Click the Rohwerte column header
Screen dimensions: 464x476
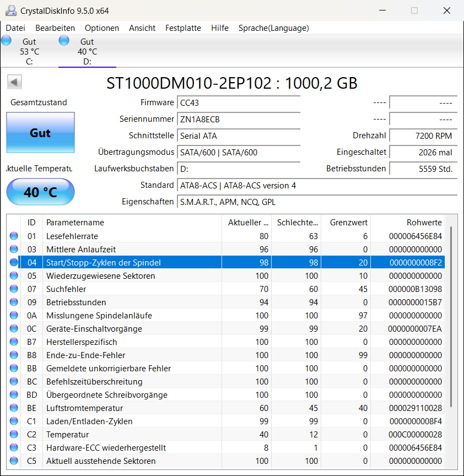[408, 223]
